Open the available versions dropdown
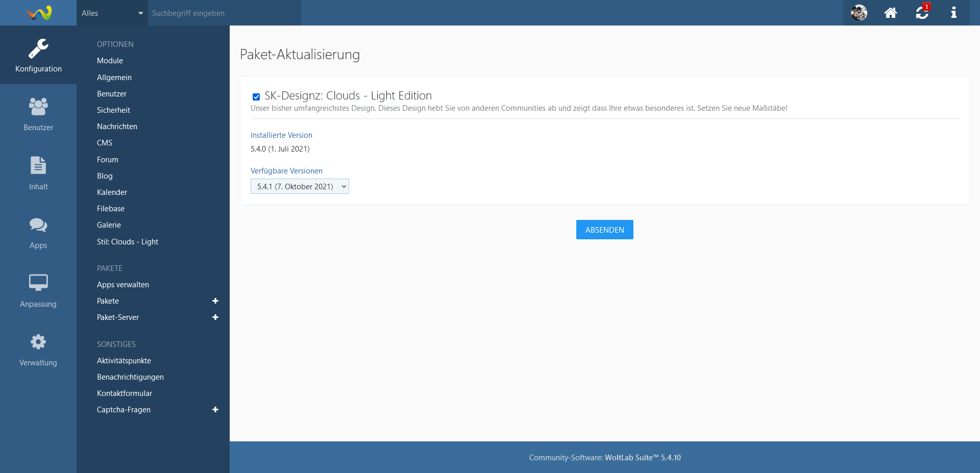This screenshot has width=980, height=473. click(300, 187)
